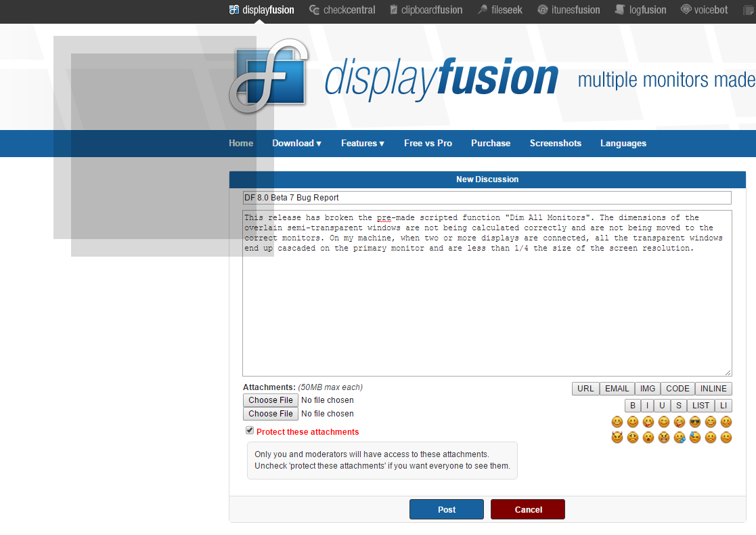This screenshot has width=756, height=535.
Task: Expand the Download dropdown menu
Action: coord(296,144)
